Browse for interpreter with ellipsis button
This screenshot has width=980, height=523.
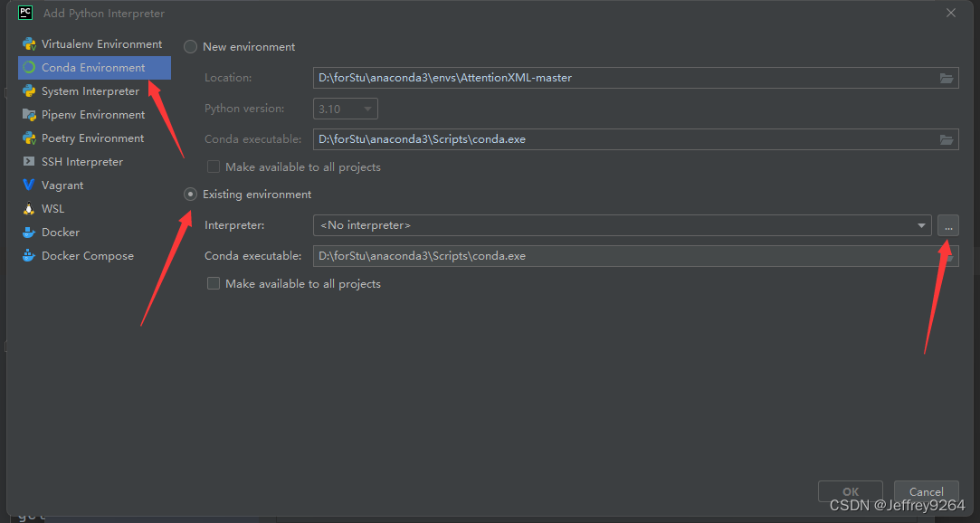tap(948, 225)
